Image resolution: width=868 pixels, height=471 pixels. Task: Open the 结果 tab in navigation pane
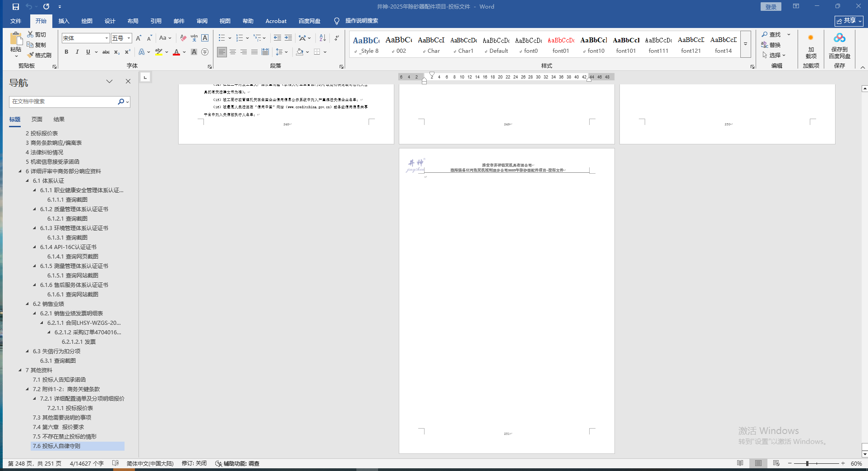pyautogui.click(x=59, y=120)
